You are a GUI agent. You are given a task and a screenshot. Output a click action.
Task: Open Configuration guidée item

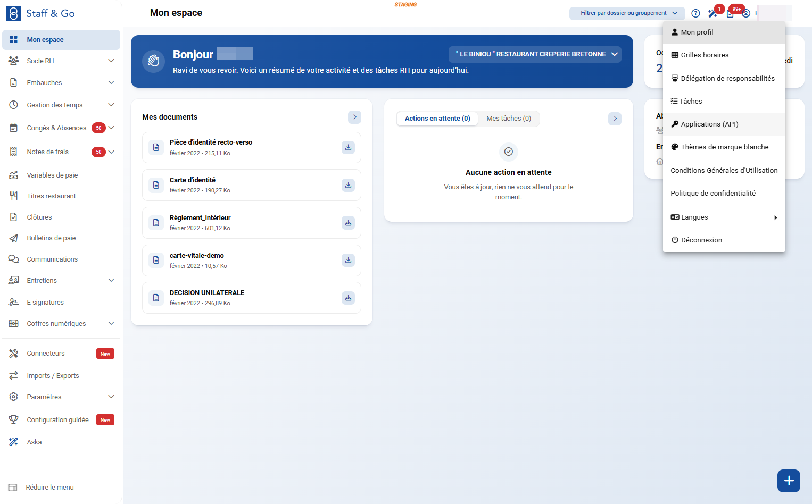pyautogui.click(x=61, y=420)
